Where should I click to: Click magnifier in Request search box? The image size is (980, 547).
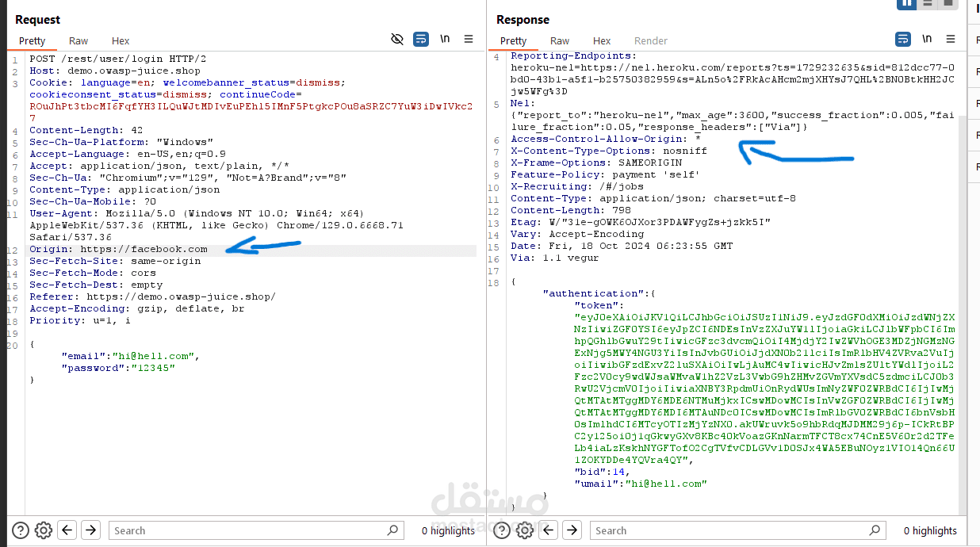[392, 530]
